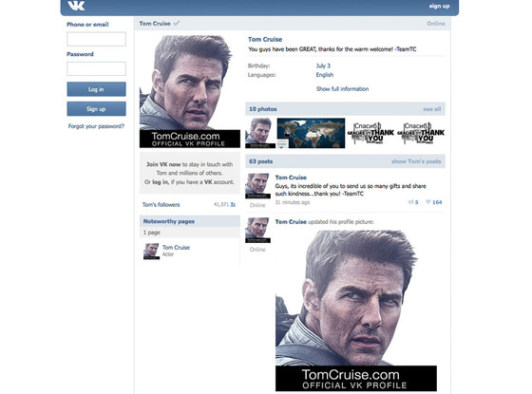Open the last Thank You photo thumbnail
The image size is (532, 394).
click(421, 133)
